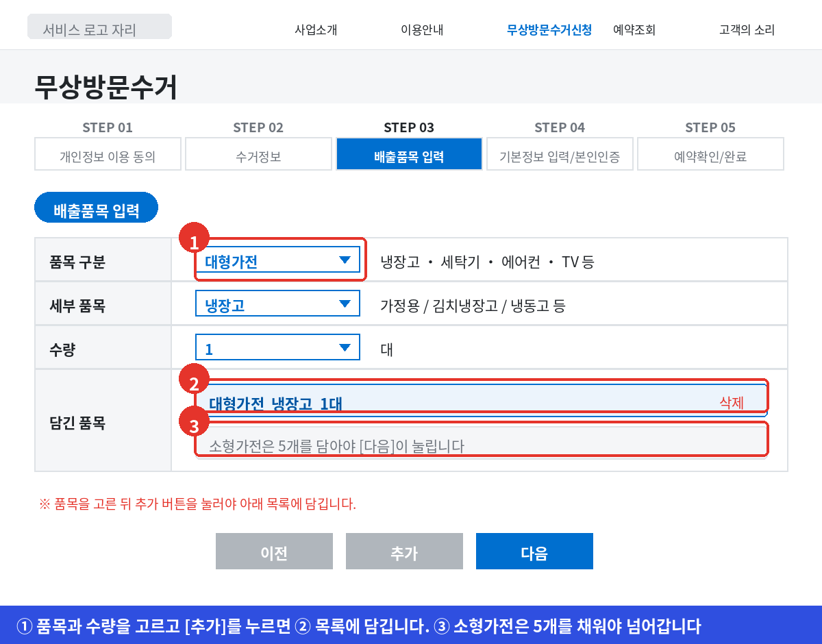Select the 수거정보 step tab

tap(258, 154)
